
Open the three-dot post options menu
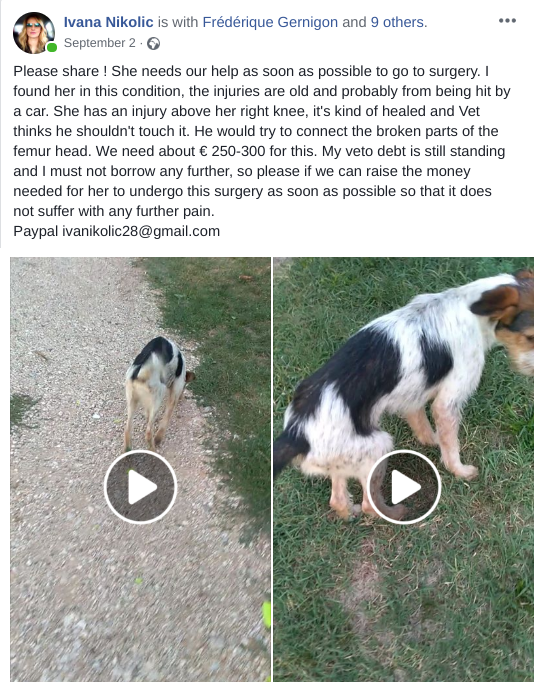[507, 21]
